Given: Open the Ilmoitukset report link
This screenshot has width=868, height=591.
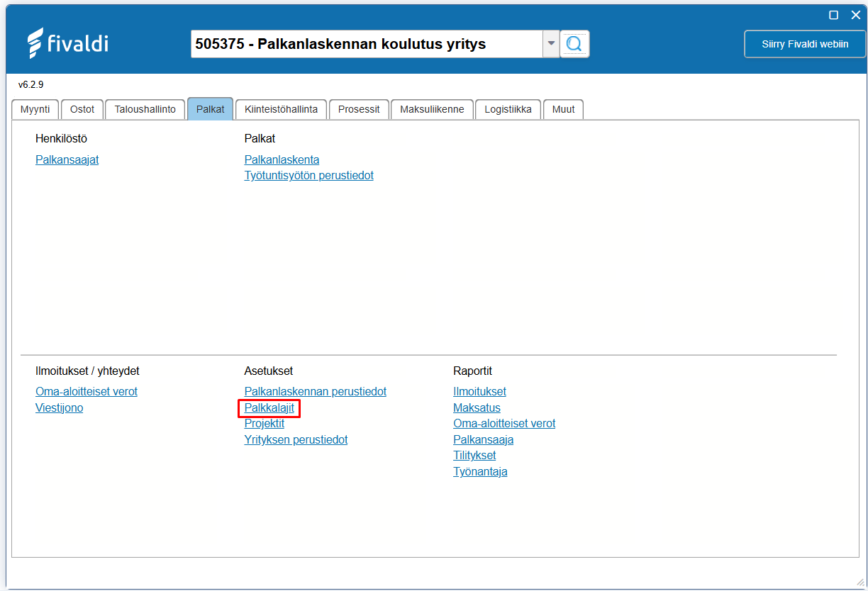Looking at the screenshot, I should [480, 392].
